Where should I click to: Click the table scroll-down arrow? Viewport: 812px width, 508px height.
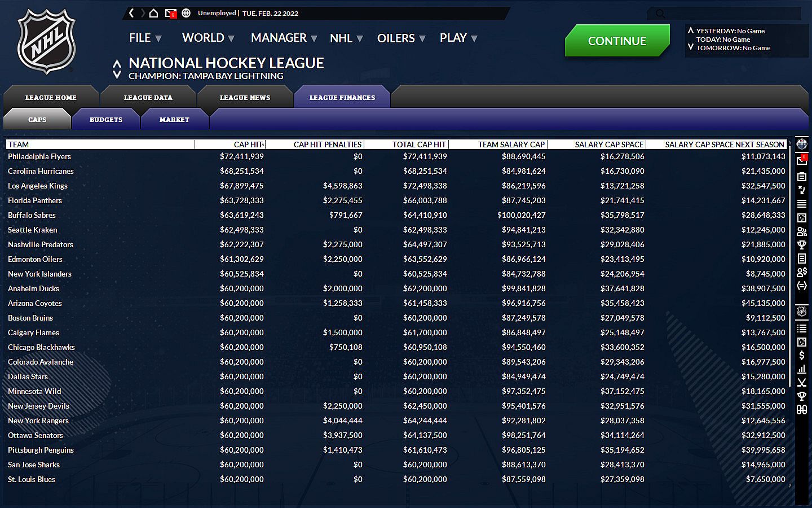[789, 485]
